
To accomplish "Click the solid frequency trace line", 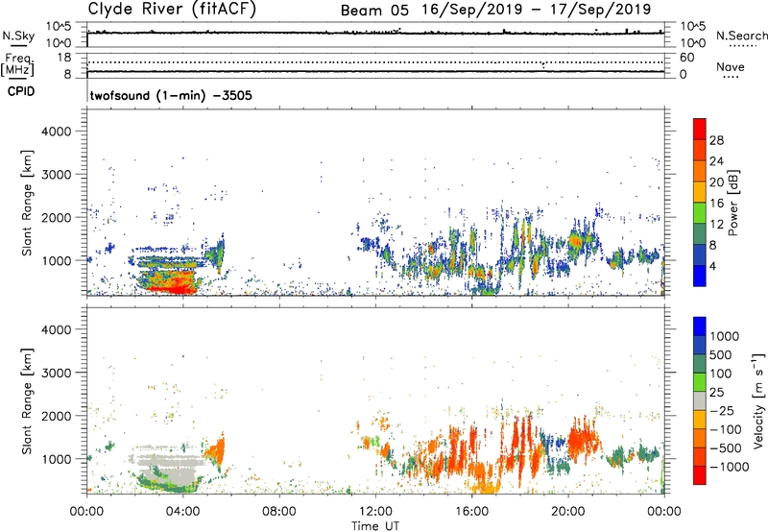I will pos(375,71).
